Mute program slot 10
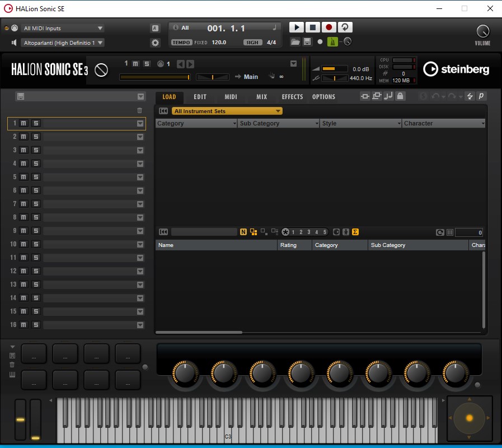The height and width of the screenshot is (448, 502). click(24, 244)
